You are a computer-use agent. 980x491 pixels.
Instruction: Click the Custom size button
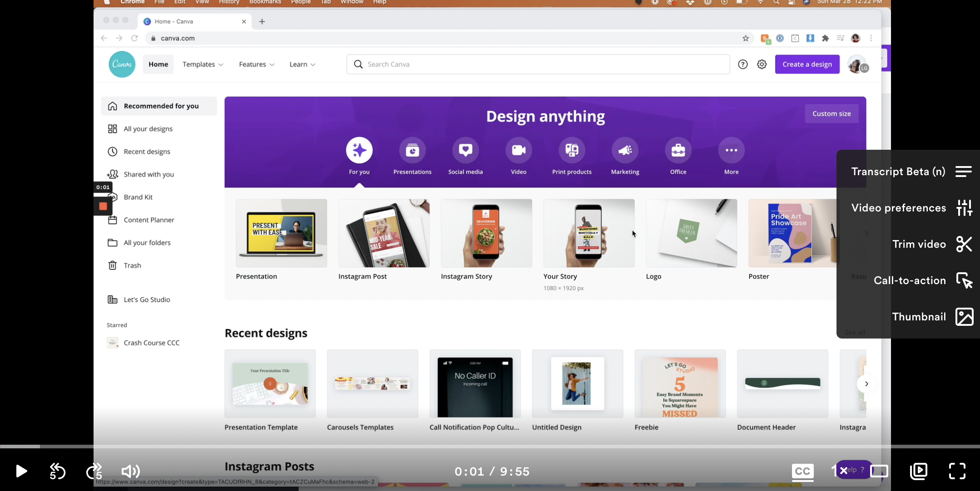[x=831, y=113]
